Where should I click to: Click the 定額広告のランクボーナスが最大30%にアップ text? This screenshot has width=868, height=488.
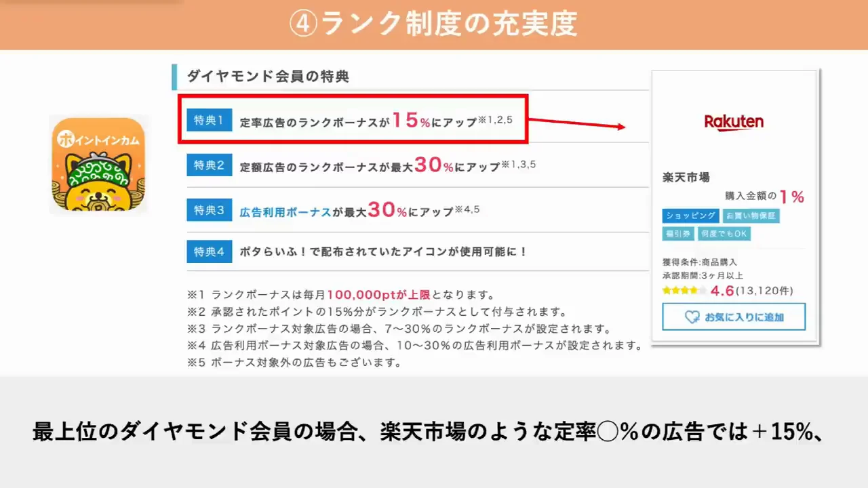tap(388, 165)
